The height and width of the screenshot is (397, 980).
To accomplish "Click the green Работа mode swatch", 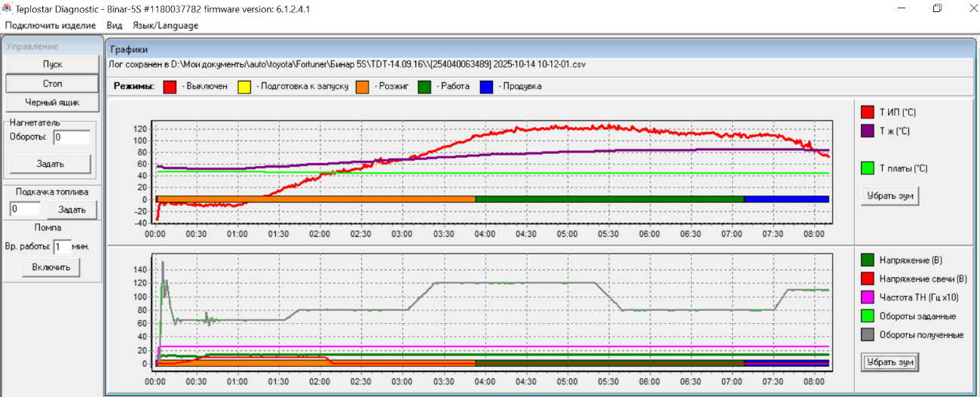I will (424, 87).
